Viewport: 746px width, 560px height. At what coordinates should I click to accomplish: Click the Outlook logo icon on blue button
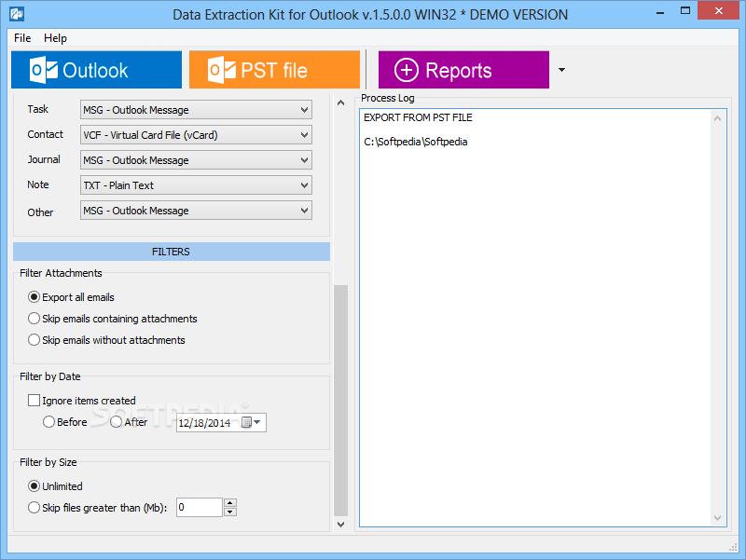pyautogui.click(x=43, y=70)
